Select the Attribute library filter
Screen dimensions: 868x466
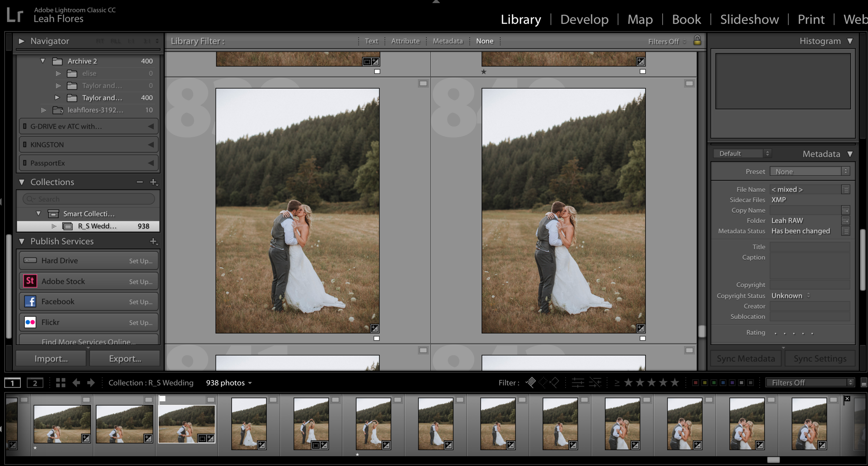[405, 41]
